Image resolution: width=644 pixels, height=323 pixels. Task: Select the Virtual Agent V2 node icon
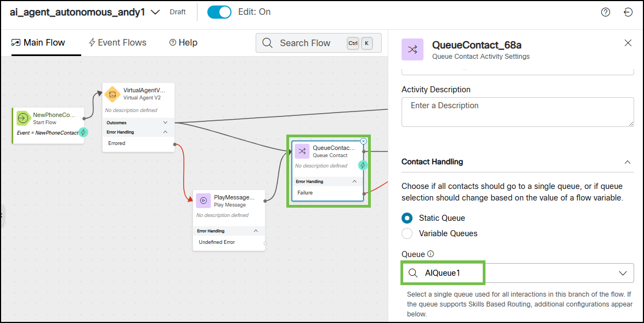(112, 94)
